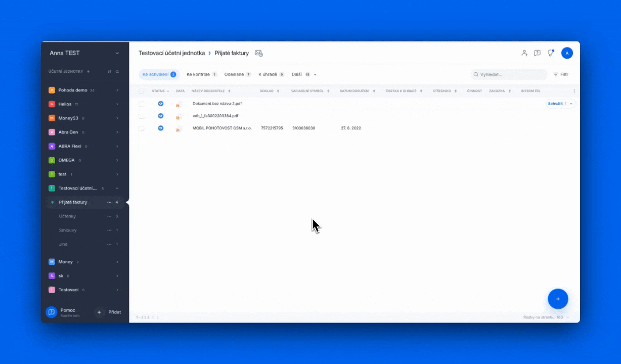Viewport: 621px width, 364px height.
Task: Sort by Středisko column
Action: (456, 91)
